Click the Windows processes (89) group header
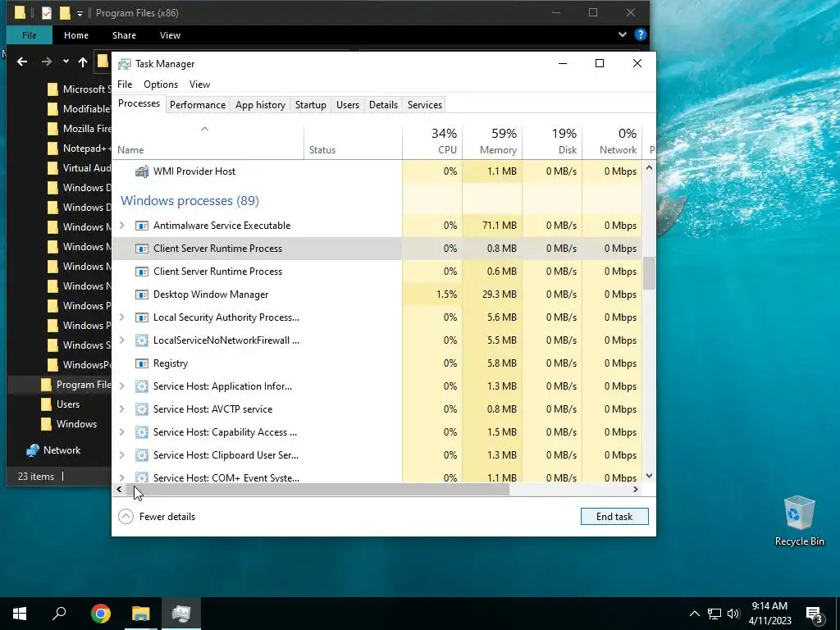 click(x=189, y=201)
